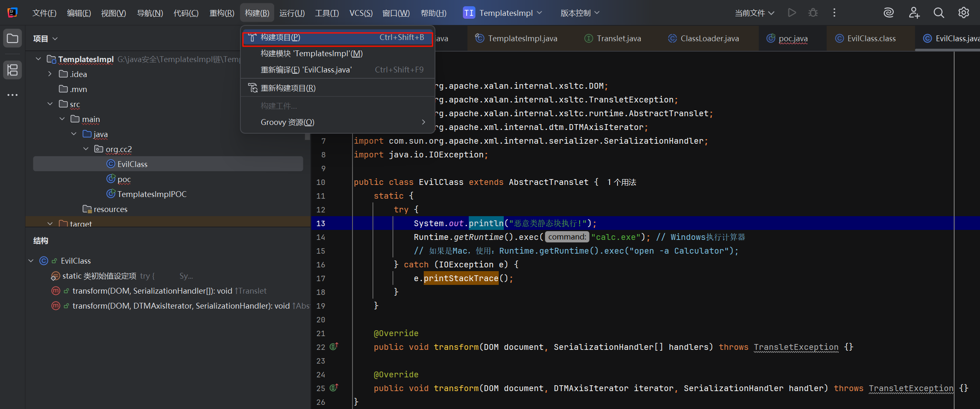Click the hammer icon beside 构建项目
Screen dimensions: 980x409
pyautogui.click(x=252, y=37)
